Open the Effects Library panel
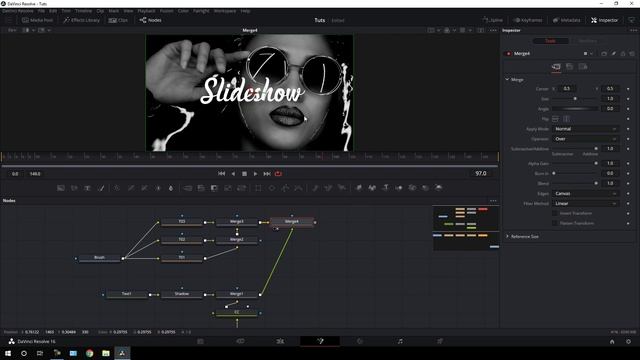The width and height of the screenshot is (640, 360). click(x=82, y=20)
